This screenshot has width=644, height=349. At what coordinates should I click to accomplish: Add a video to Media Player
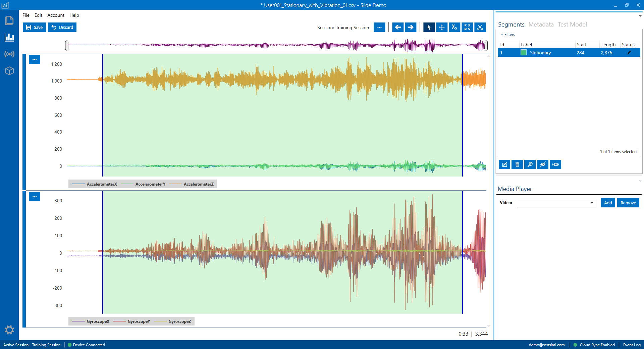(608, 203)
